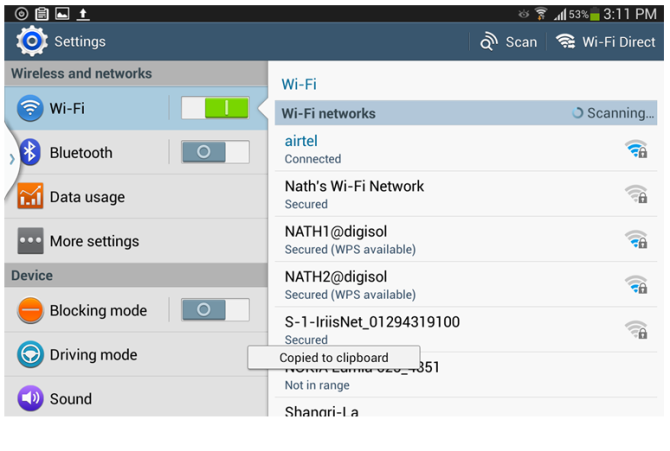Expand the side panel chevron handle
Screen dimensions: 670x451
click(12, 159)
